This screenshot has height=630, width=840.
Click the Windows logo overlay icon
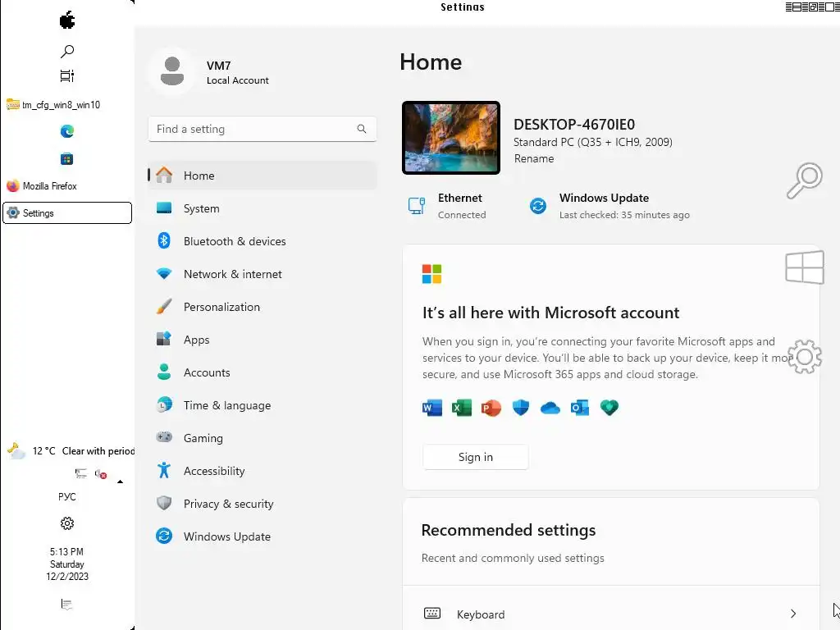click(805, 267)
